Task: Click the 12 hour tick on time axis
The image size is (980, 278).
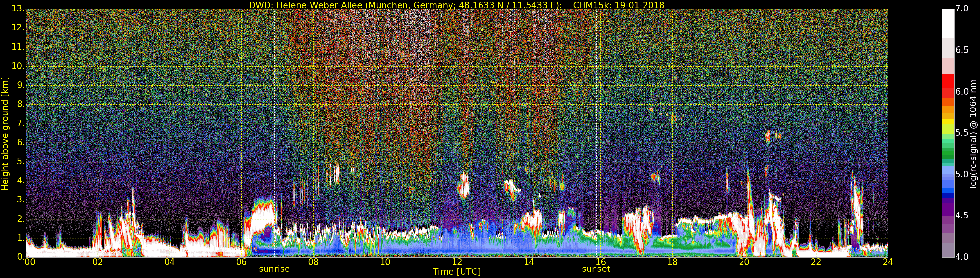Action: pos(457,262)
